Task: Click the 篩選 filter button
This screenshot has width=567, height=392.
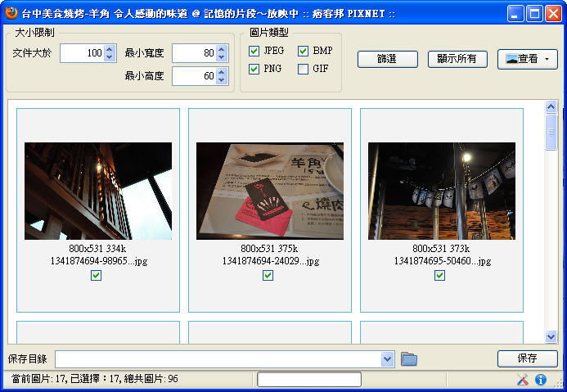Action: tap(387, 59)
